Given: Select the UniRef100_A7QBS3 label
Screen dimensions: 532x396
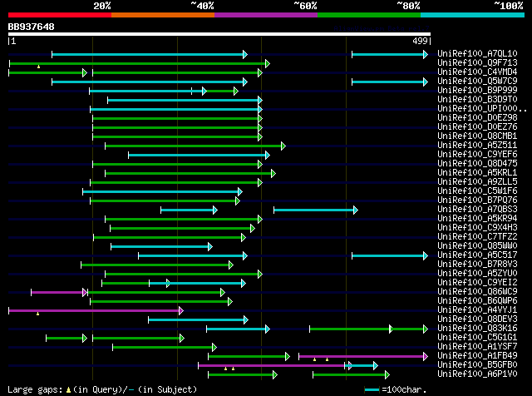Looking at the screenshot, I should click(477, 210).
